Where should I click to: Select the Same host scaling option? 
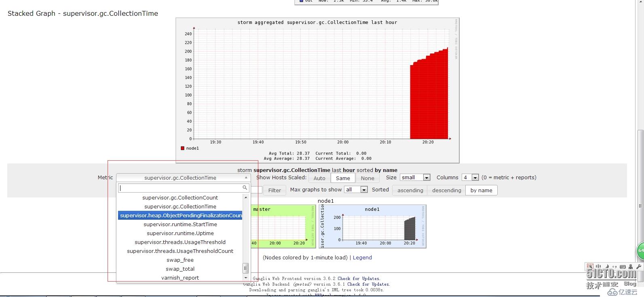tap(343, 178)
